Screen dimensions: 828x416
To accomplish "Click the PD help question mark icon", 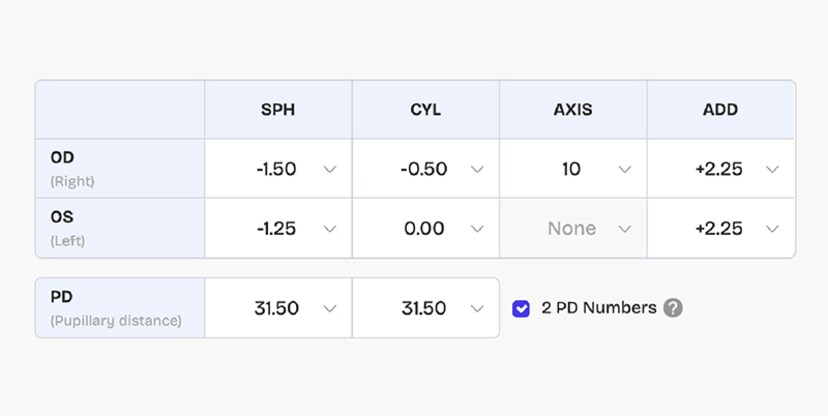I will tap(674, 308).
